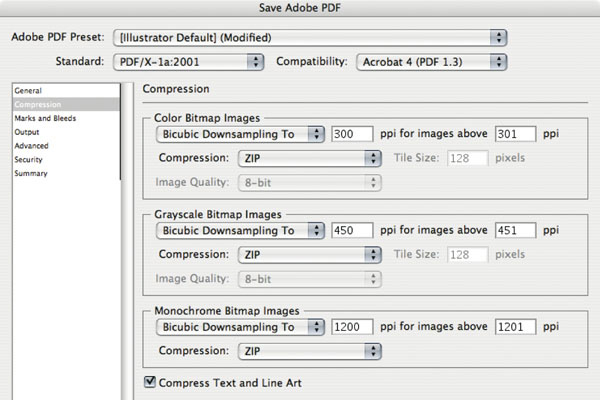Click the Color Bitmap 300 ppi field
Viewport: 600px width, 400px height.
coord(352,134)
